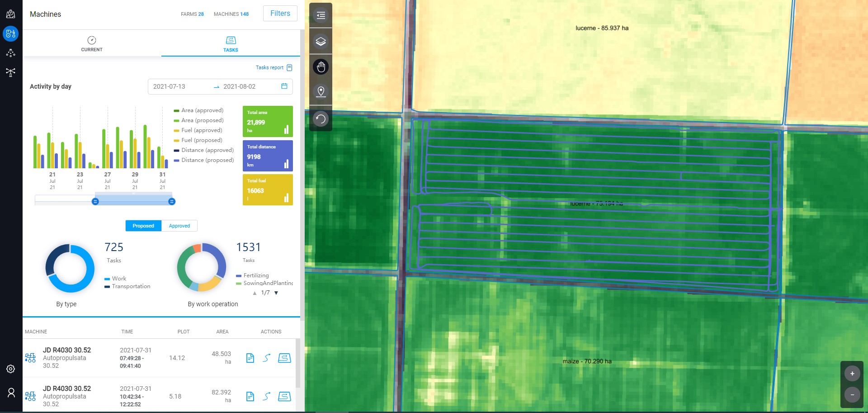The height and width of the screenshot is (413, 868).
Task: Select the Machines tractor icon in sidebar
Action: point(10,33)
